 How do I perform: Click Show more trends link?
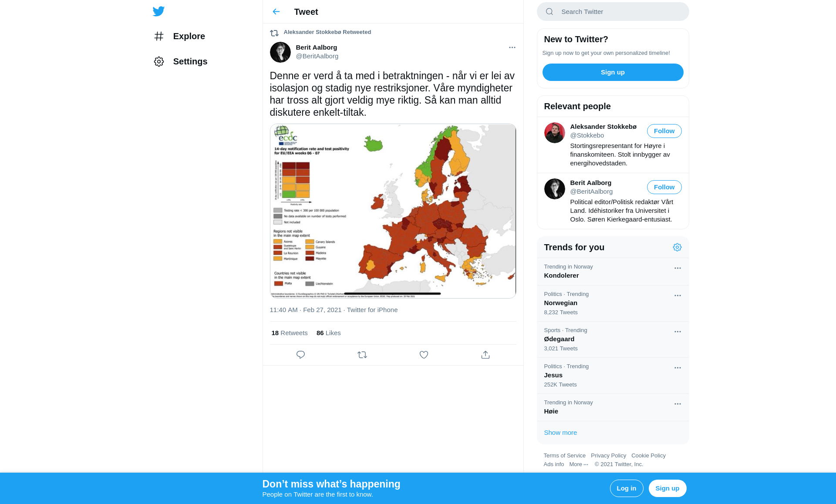560,433
